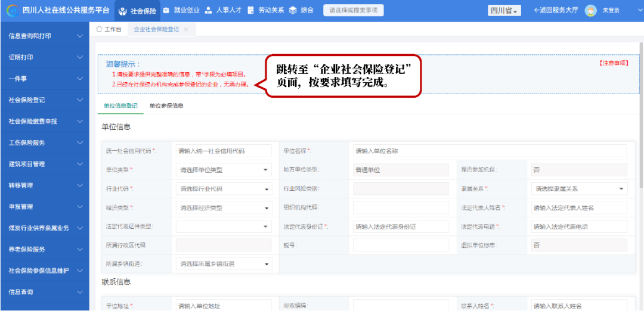Screen dimensions: 644x311
Task: Click the platform logo icon
Action: [11, 11]
